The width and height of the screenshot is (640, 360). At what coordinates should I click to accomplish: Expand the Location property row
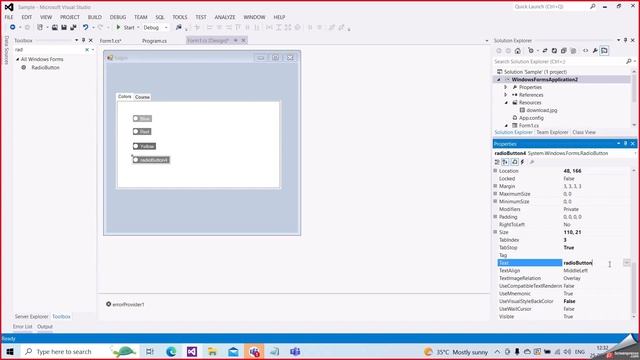(496, 171)
